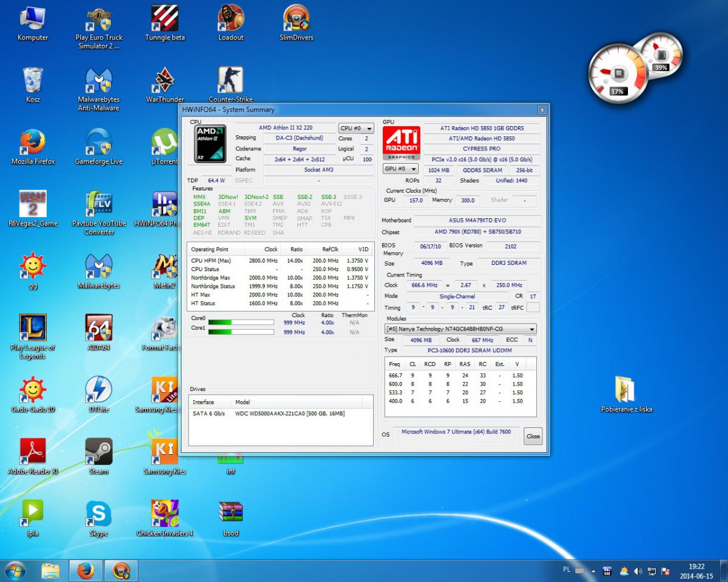Image resolution: width=728 pixels, height=582 pixels.
Task: Open the R6Vegas2_Game desktop icon
Action: click(33, 209)
